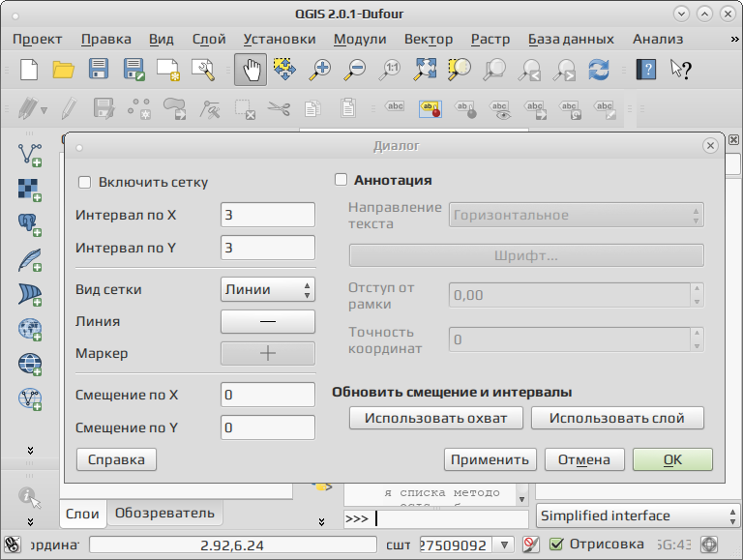Click the Python console >>> input line
The width and height of the screenshot is (743, 560).
pos(436,518)
